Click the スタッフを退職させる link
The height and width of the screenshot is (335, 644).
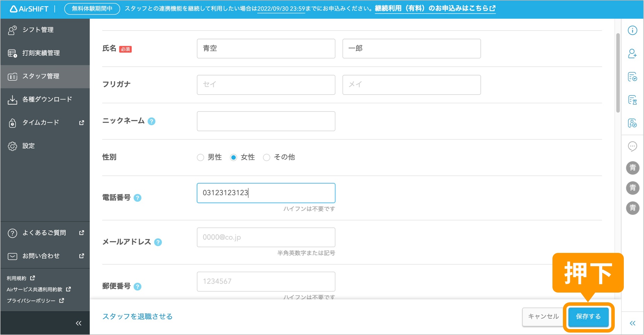[x=137, y=317]
